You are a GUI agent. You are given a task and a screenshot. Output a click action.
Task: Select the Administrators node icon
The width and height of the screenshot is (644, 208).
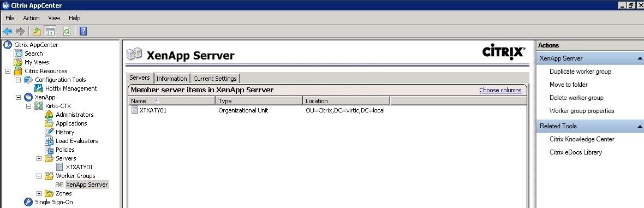click(49, 115)
